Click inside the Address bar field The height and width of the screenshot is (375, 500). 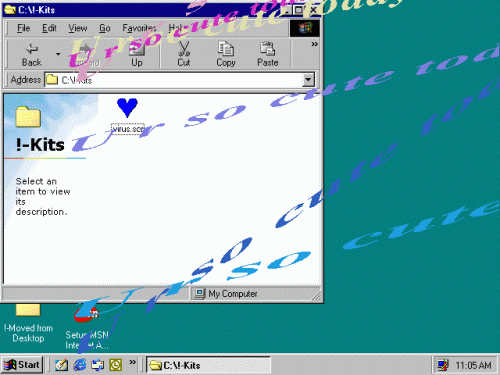[x=173, y=80]
